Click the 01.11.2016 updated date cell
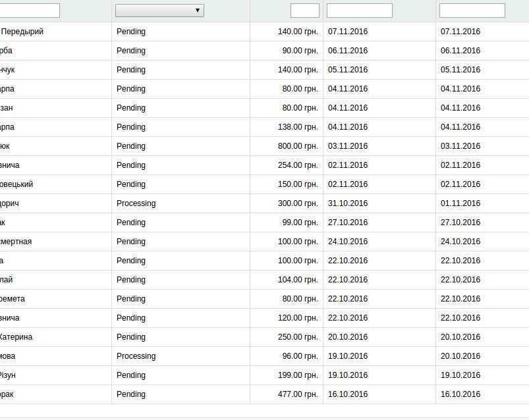The width and height of the screenshot is (529, 420). coord(460,203)
